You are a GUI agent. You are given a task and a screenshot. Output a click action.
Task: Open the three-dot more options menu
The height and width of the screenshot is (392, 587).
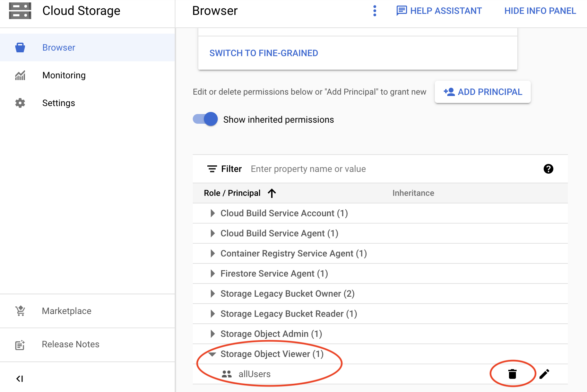(375, 11)
